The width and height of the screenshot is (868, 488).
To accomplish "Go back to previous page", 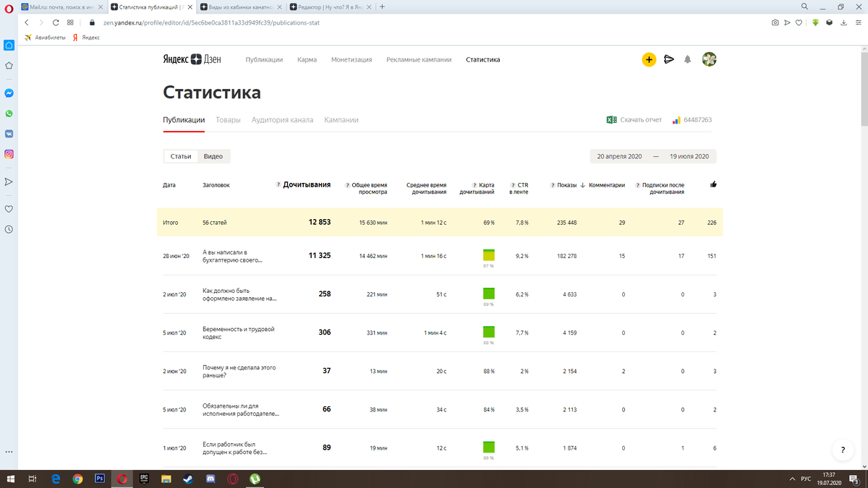I will click(26, 22).
